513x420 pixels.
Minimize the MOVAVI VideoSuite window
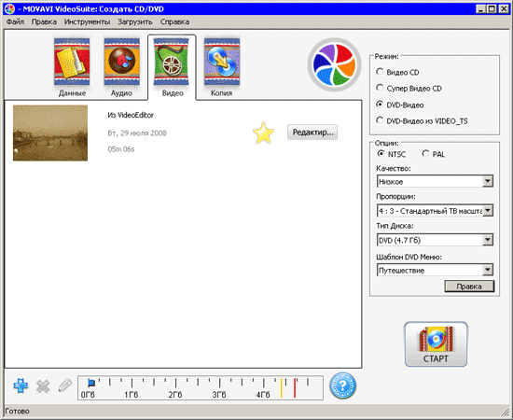click(480, 8)
